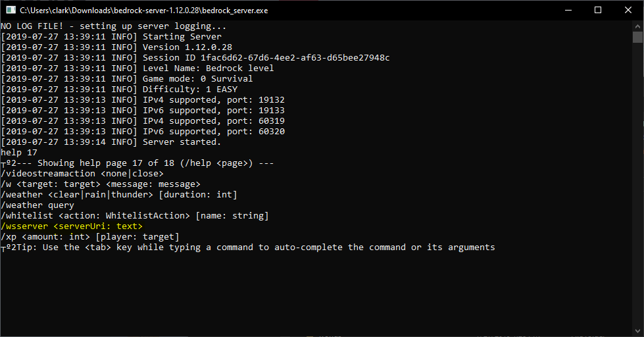Click the Session ID log line

pyautogui.click(x=195, y=58)
